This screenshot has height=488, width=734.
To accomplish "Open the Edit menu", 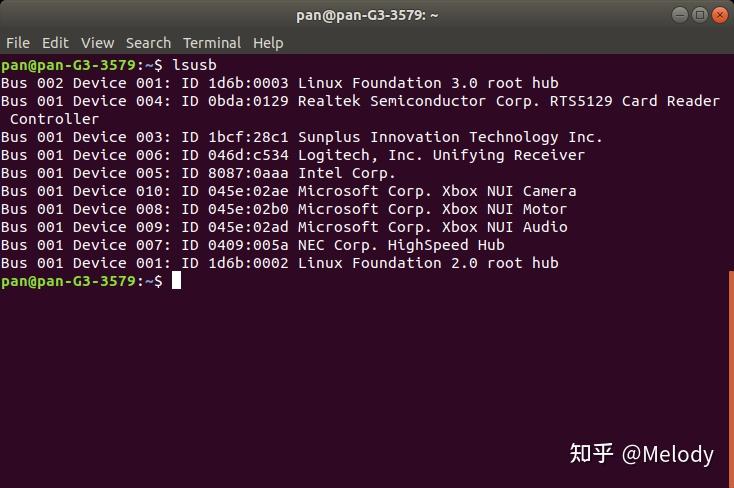I will point(55,43).
